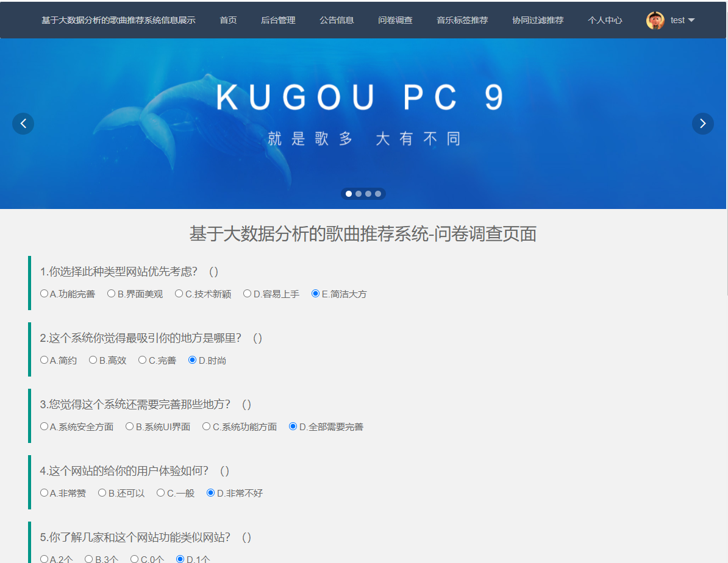Select D.全部需要完善 for question 3
Screen dimensions: 728x563
pyautogui.click(x=293, y=426)
